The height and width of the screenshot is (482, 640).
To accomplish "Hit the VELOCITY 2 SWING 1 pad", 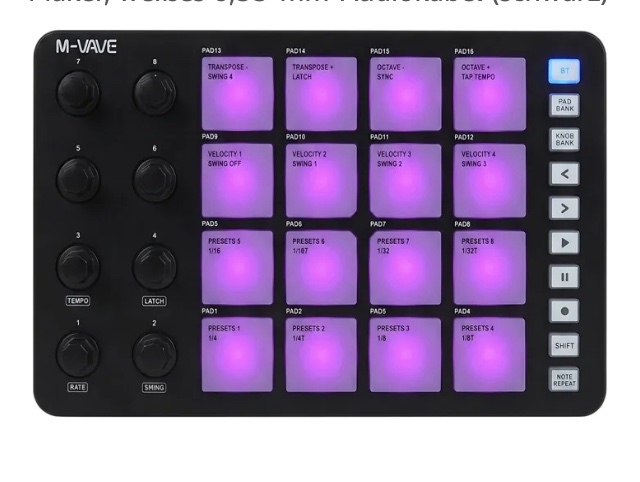I will pyautogui.click(x=321, y=180).
